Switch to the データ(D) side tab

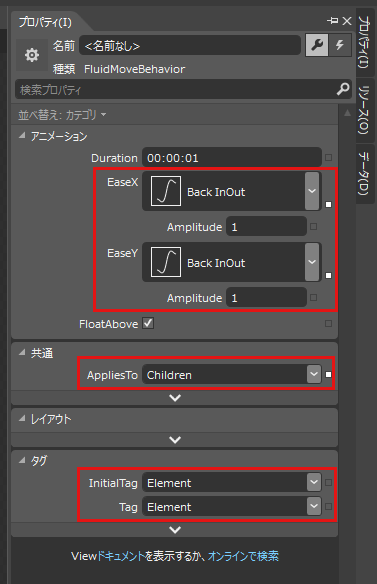coord(364,174)
